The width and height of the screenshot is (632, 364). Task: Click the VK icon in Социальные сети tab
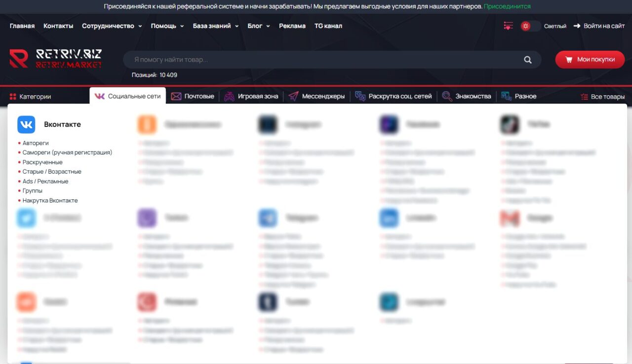(x=99, y=96)
